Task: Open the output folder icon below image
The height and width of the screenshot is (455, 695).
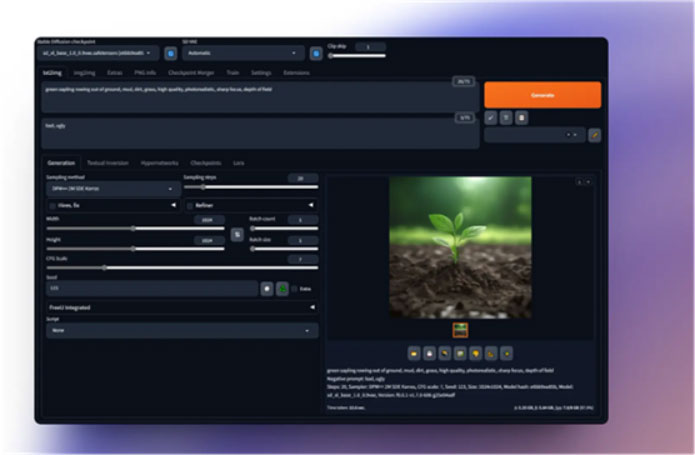Action: (x=413, y=353)
